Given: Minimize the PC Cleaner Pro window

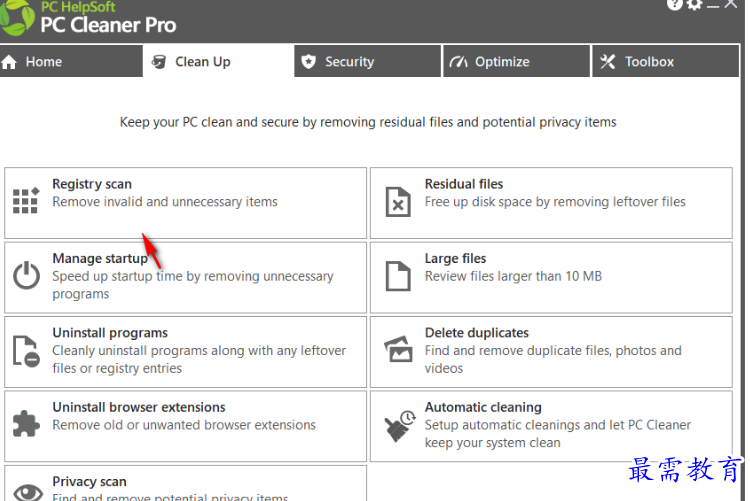Looking at the screenshot, I should tap(713, 6).
